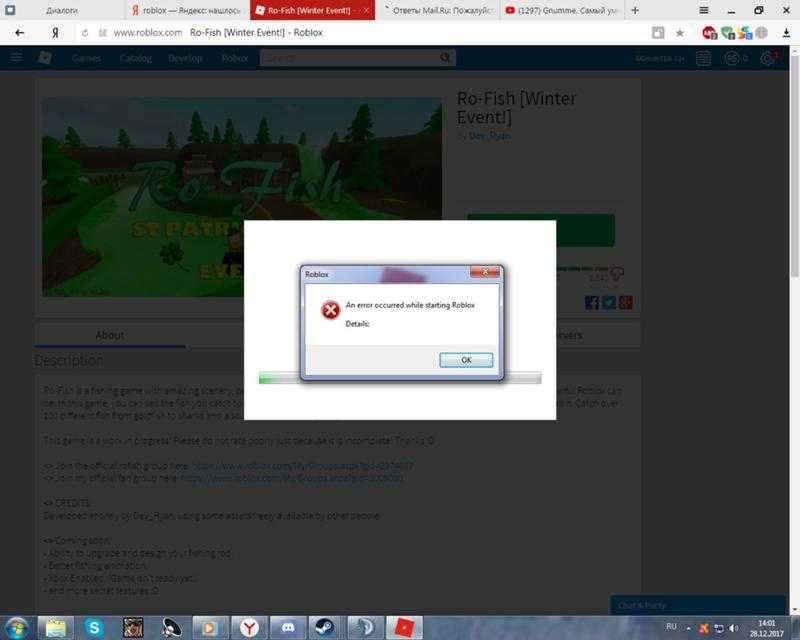The width and height of the screenshot is (800, 640).
Task: Open the browser downloads arrow
Action: coord(786,33)
